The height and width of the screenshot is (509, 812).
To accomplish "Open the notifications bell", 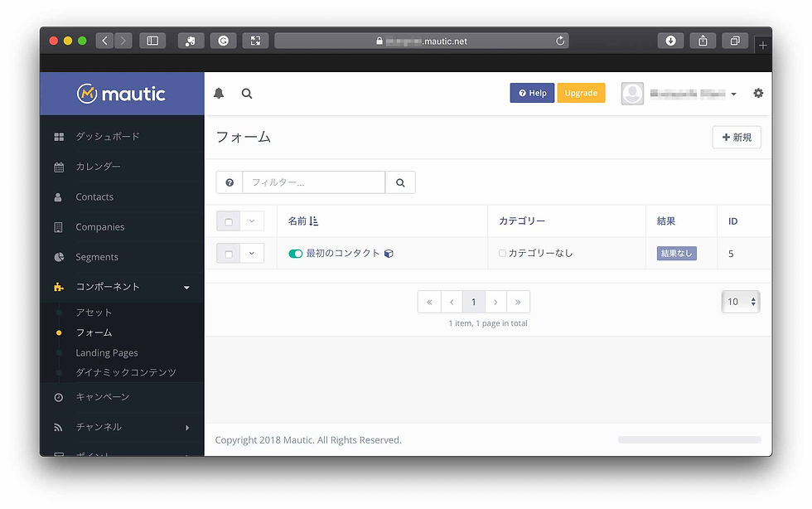I will point(219,94).
